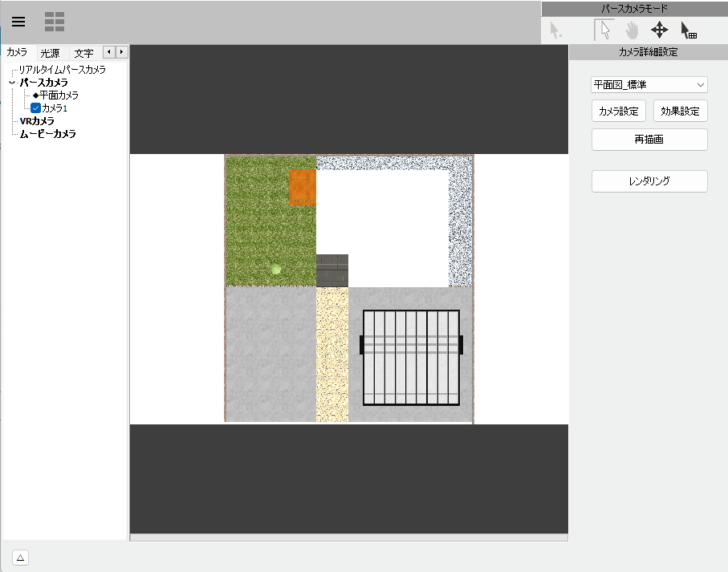Click the dotted cursor select tool
Image resolution: width=728 pixels, height=572 pixels.
click(x=556, y=30)
